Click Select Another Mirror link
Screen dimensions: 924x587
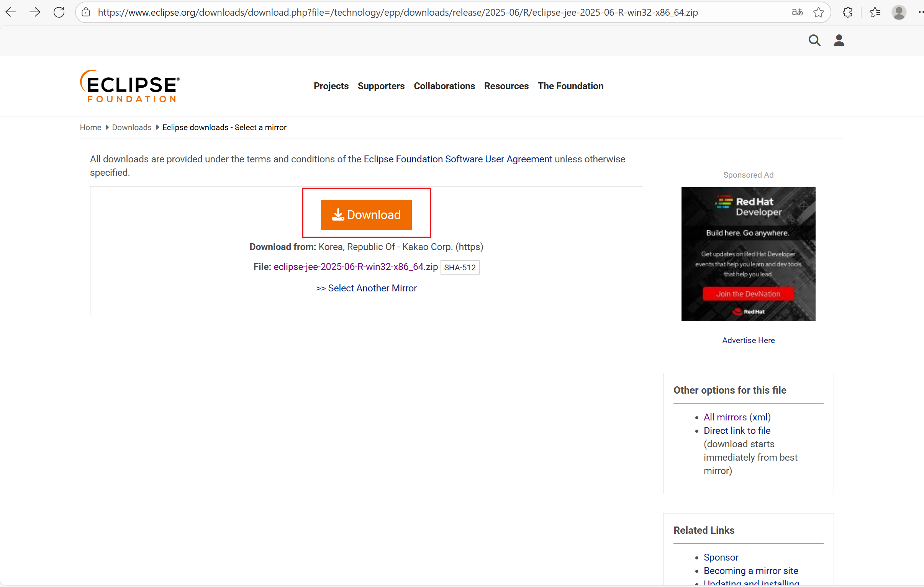tap(366, 288)
